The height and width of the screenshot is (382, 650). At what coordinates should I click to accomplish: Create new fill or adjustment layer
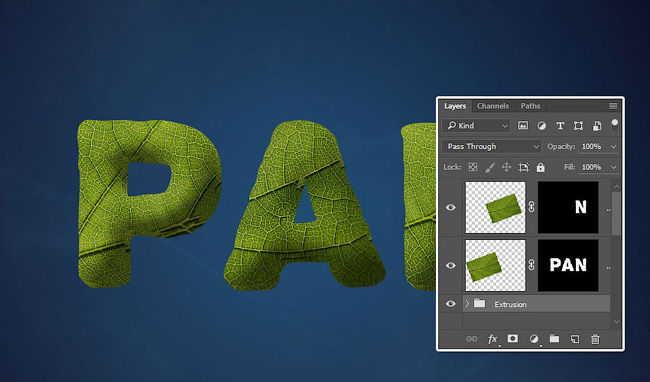point(534,339)
